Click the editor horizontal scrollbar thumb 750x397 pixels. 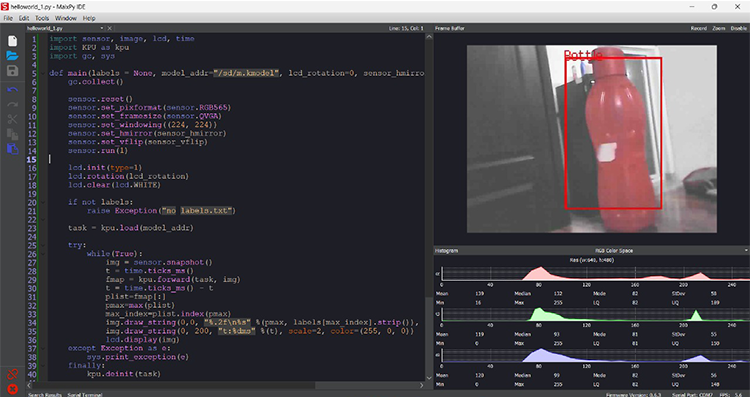tap(173, 385)
